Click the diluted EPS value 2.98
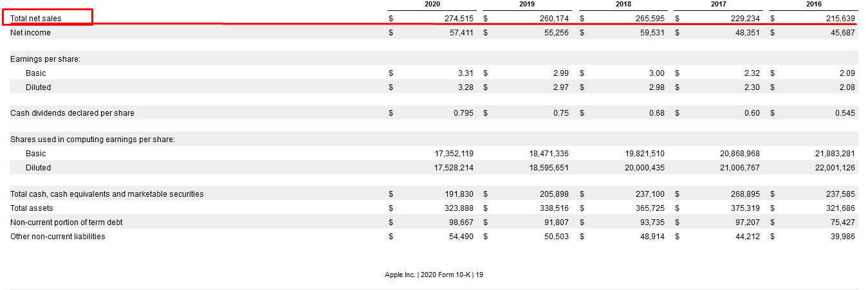 click(657, 87)
